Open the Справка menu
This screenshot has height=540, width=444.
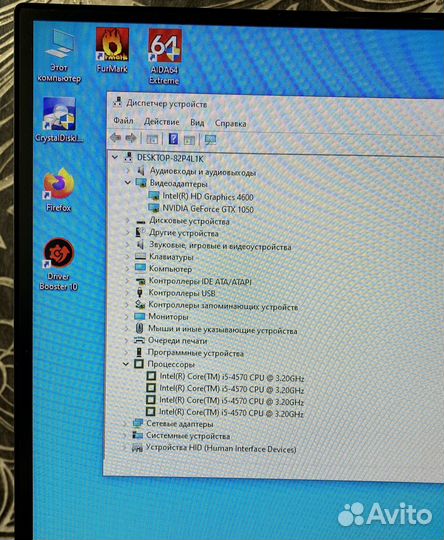(230, 123)
